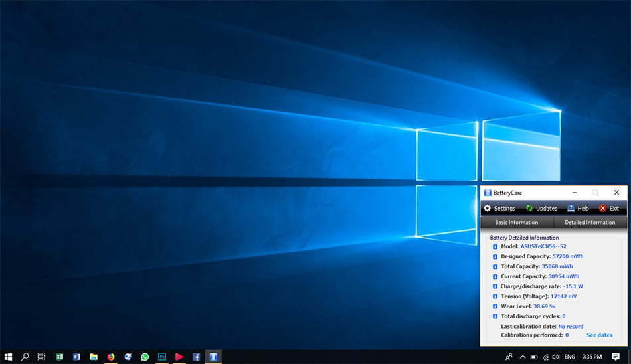Open the Wi-Fi network tray icon

(545, 357)
